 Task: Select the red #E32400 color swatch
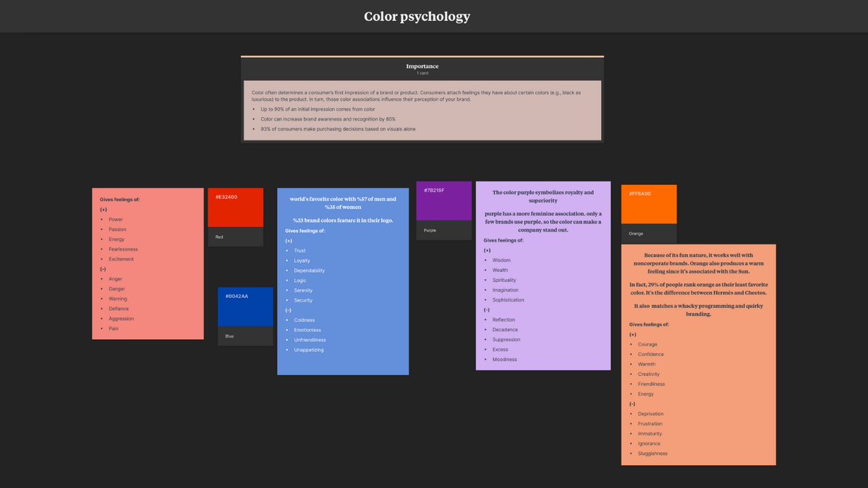[235, 206]
